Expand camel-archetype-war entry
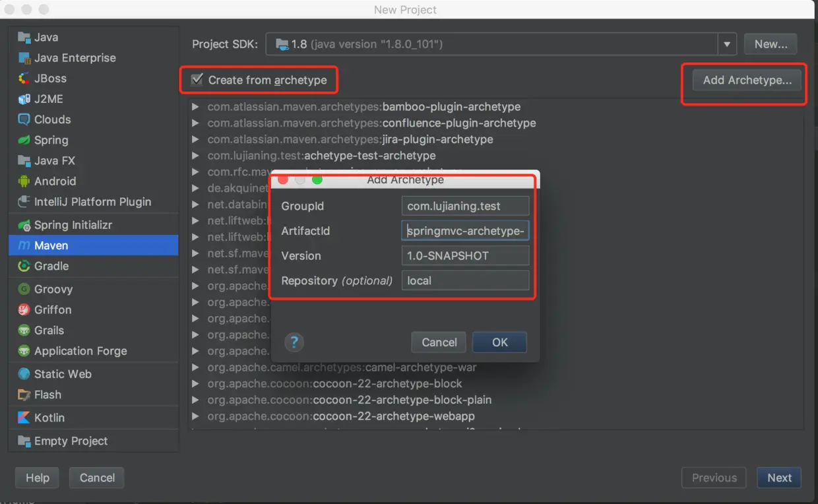Image resolution: width=818 pixels, height=504 pixels. pyautogui.click(x=195, y=367)
